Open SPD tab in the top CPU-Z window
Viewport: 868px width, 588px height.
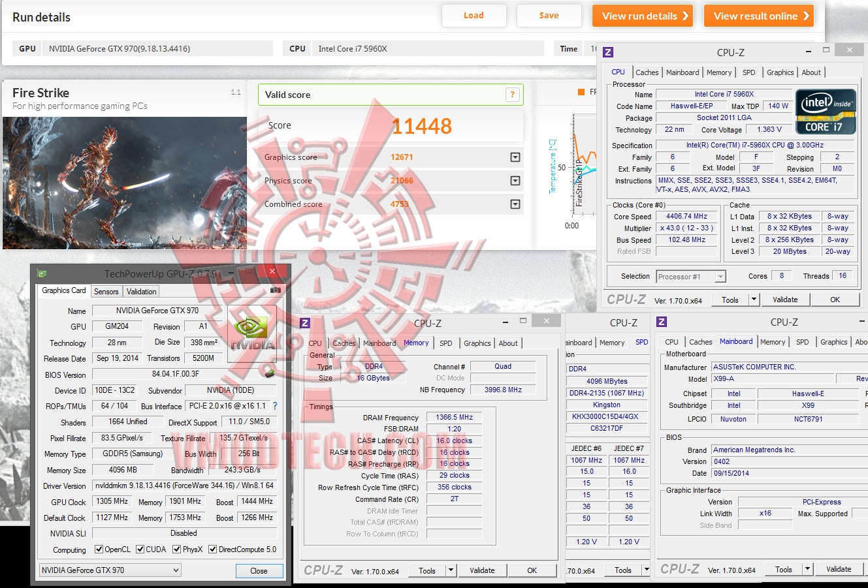click(x=749, y=72)
